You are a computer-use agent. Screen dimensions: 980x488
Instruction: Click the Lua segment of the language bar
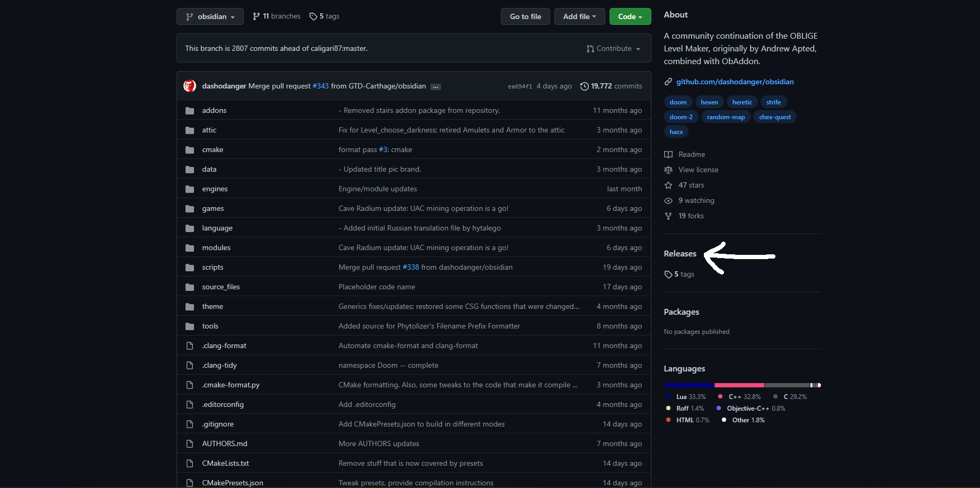click(689, 385)
